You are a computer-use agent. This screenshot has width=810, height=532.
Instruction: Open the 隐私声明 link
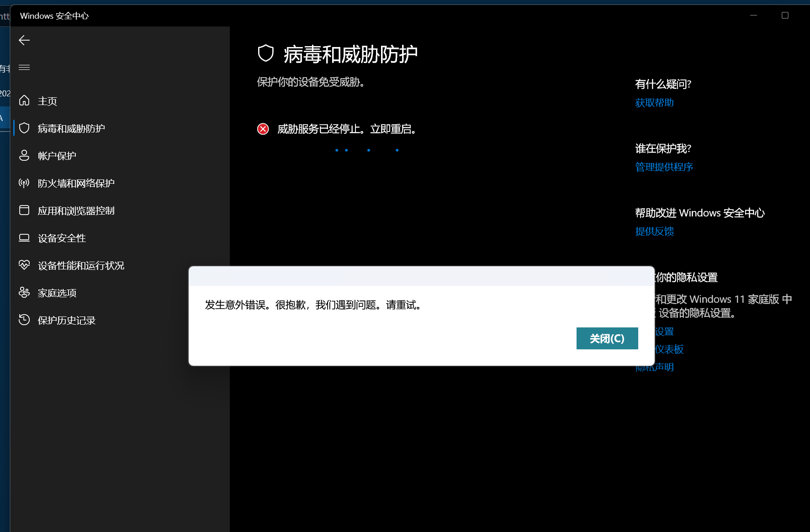tap(654, 368)
